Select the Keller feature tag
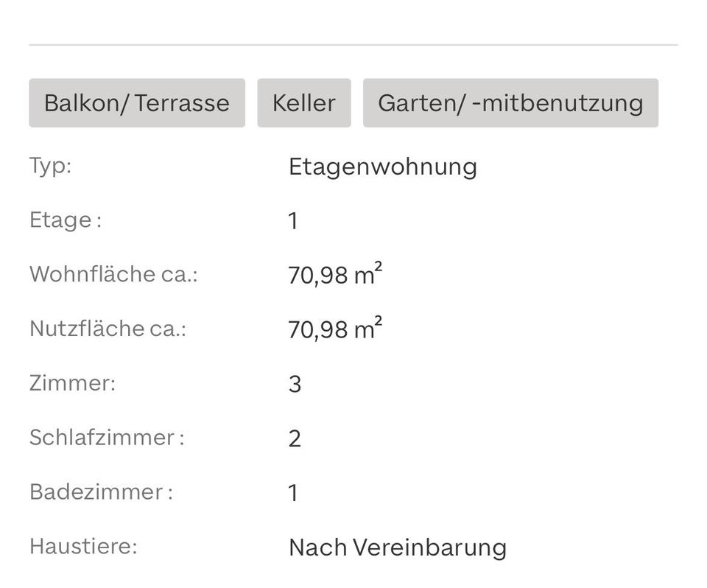This screenshot has height=588, width=707. coord(303,103)
